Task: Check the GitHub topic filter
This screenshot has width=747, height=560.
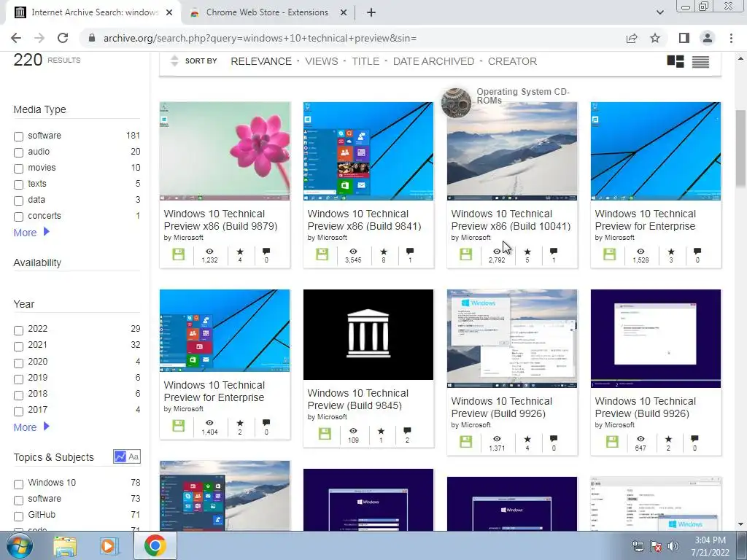Action: tap(18, 516)
